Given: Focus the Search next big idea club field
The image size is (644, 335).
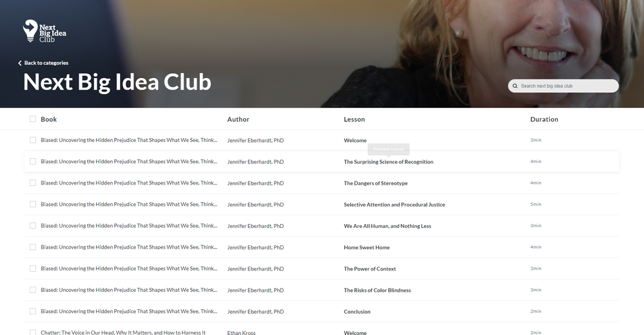Looking at the screenshot, I should 563,86.
